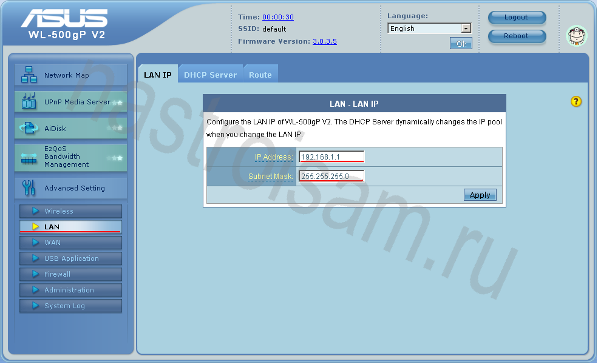Click the IP Address label link
The image size is (598, 364).
coord(273,157)
